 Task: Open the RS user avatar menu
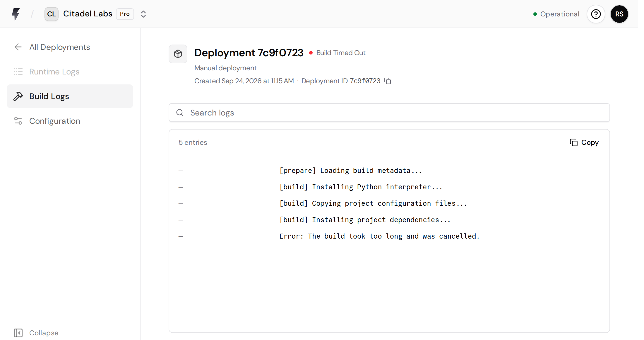[619, 14]
